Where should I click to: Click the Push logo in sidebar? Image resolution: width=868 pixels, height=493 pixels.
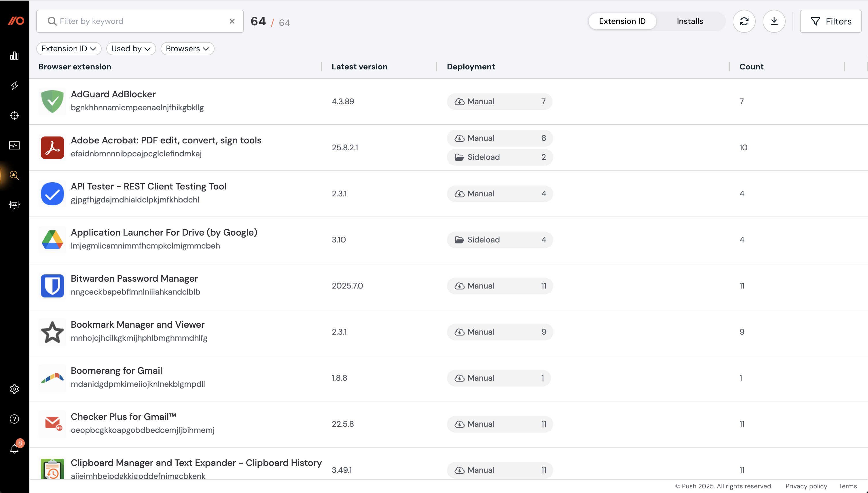[x=16, y=21]
